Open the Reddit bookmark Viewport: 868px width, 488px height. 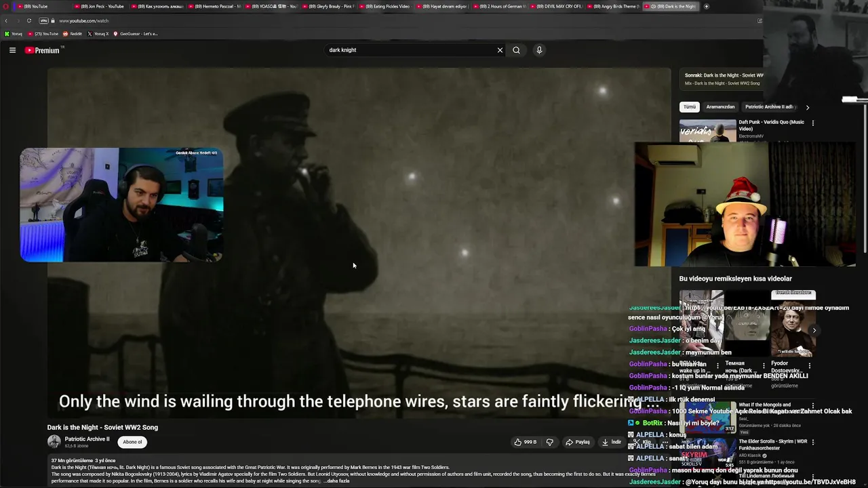(x=73, y=34)
